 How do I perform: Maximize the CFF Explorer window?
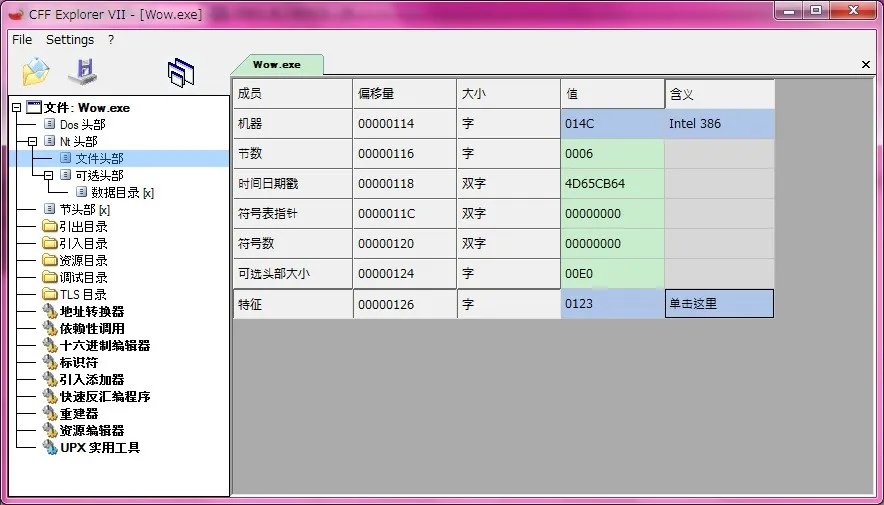(x=816, y=10)
